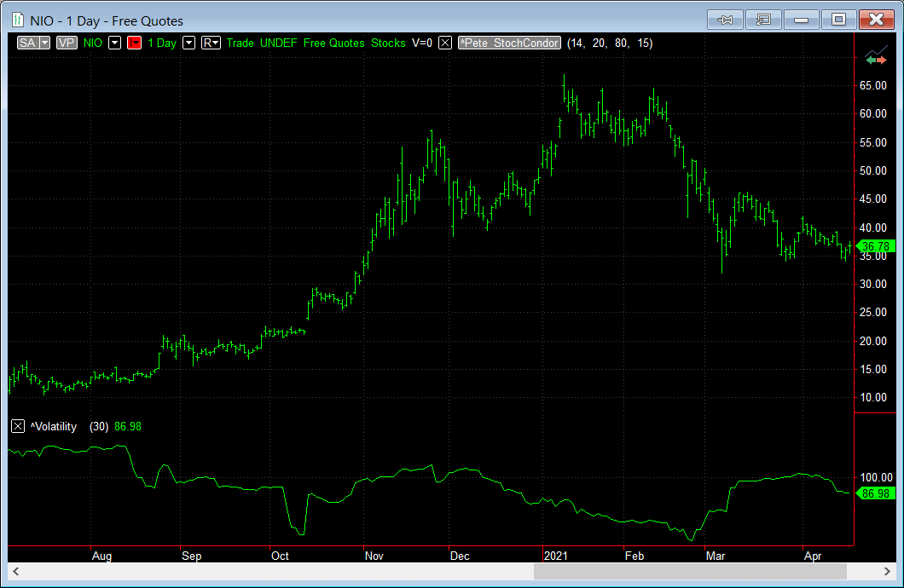Expand the dropdown beside 1 Day
Screen dimensions: 904x588
click(189, 43)
